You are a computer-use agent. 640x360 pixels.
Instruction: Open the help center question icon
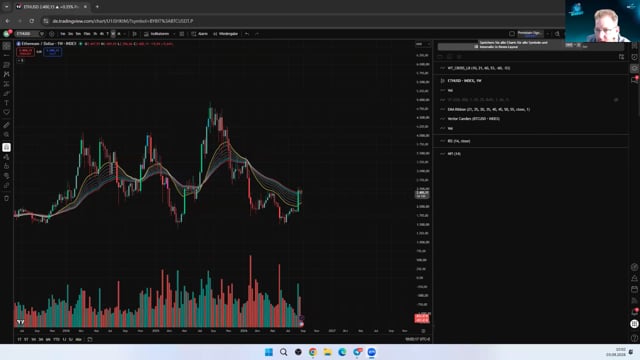point(634,338)
